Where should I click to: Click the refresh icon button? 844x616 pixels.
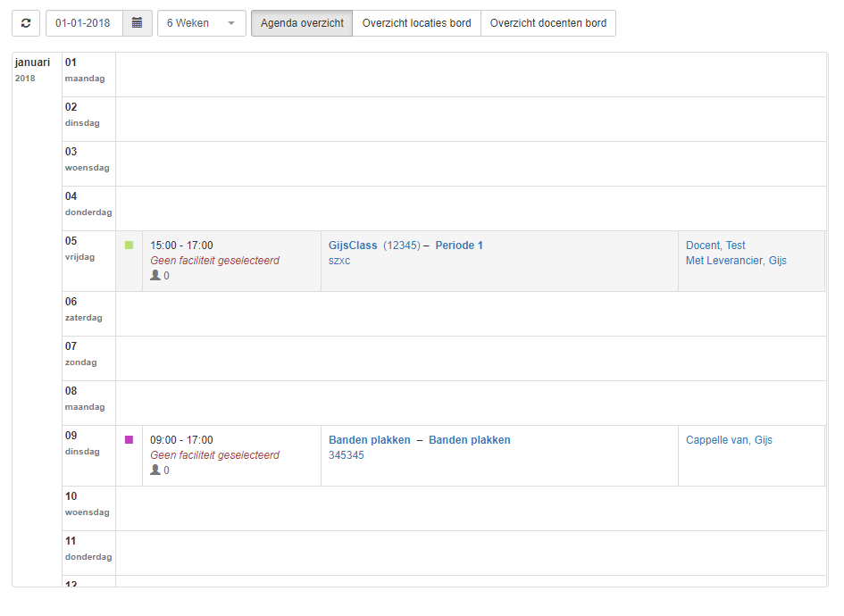[x=25, y=23]
